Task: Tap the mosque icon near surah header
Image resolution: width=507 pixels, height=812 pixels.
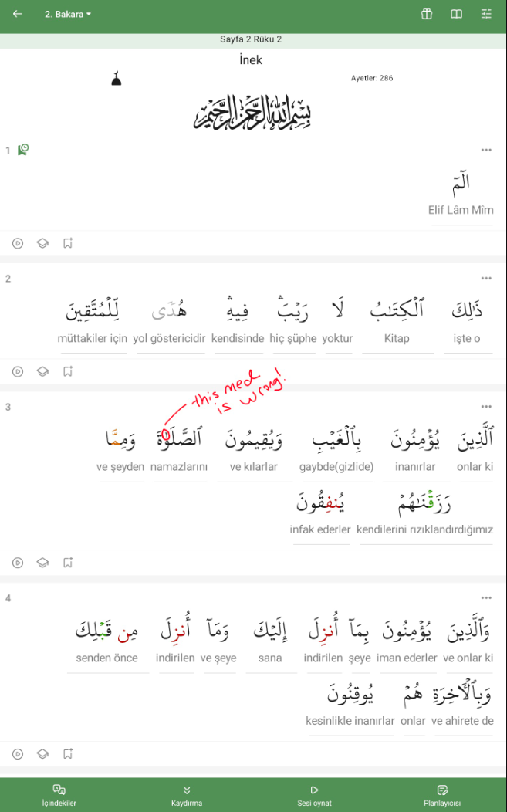Action: (117, 79)
